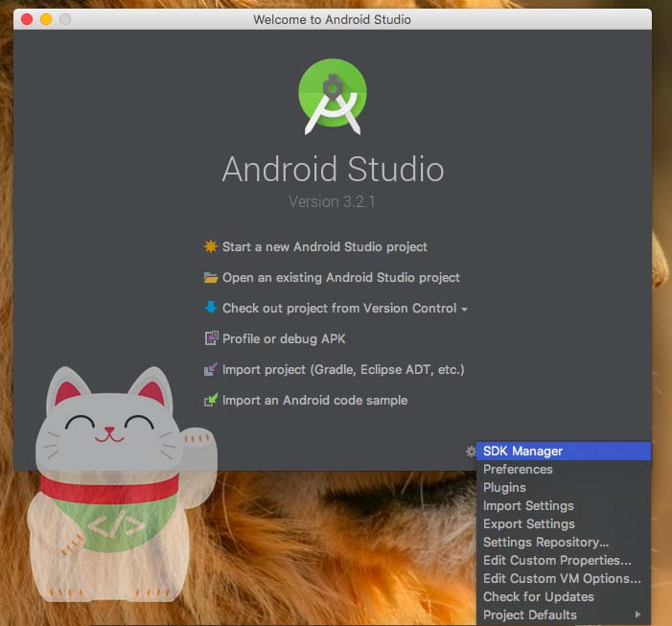This screenshot has height=626, width=672.
Task: Select Edit Custom VM Options...
Action: coord(564,578)
